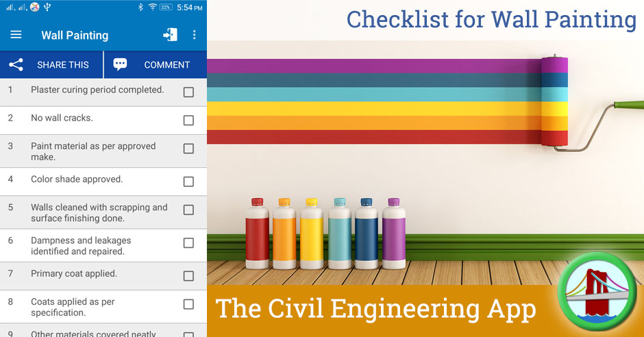644x337 pixels.
Task: Open the three-dot overflow menu
Action: [195, 35]
